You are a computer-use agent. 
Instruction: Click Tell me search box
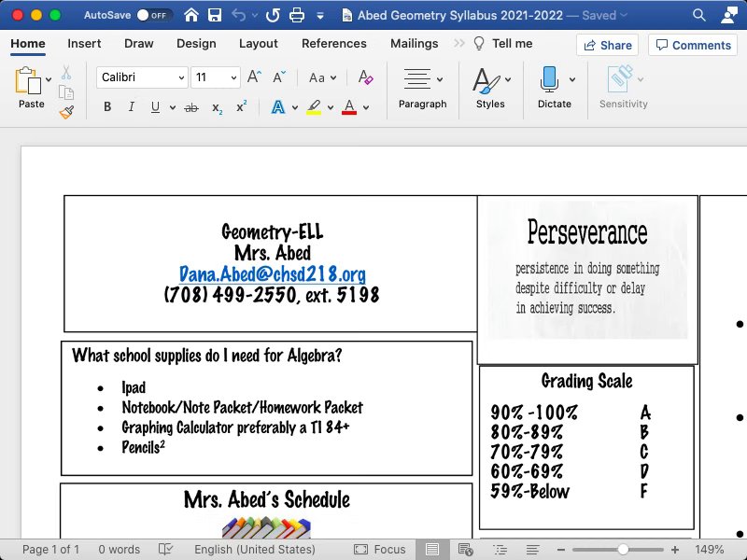[503, 43]
